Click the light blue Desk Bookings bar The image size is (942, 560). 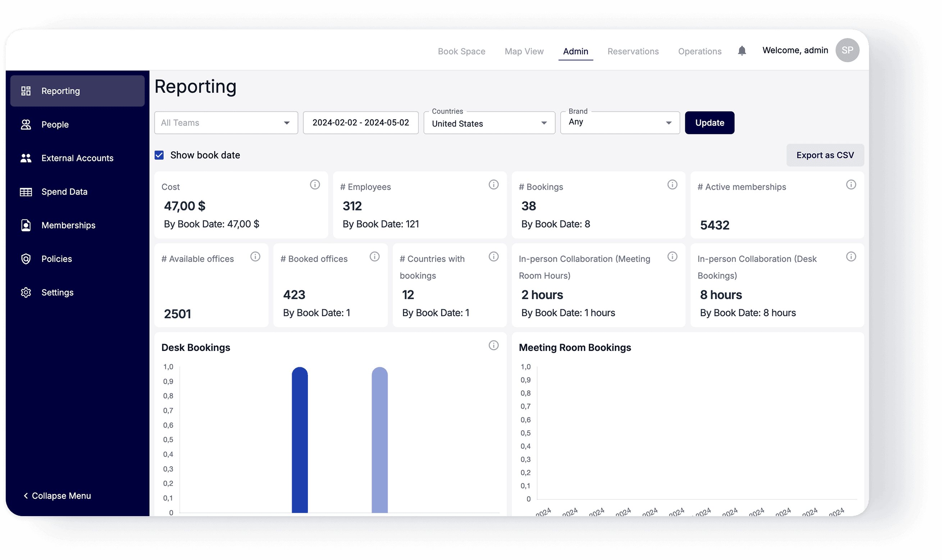click(379, 440)
